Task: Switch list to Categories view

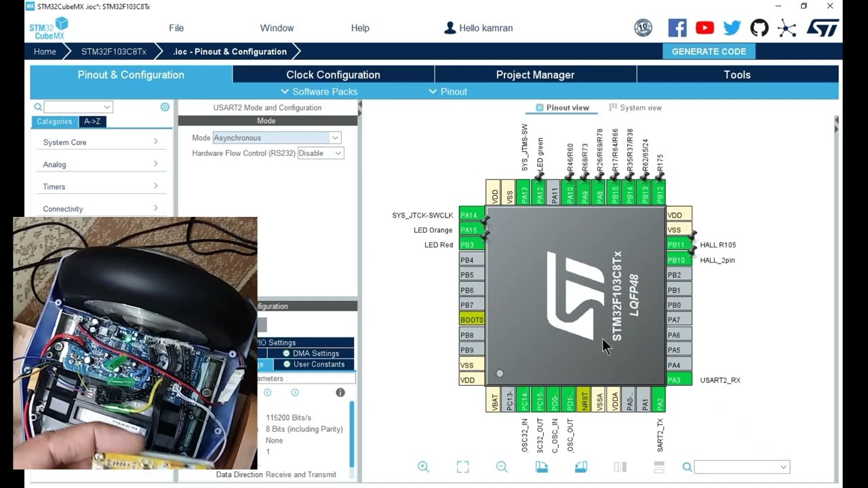Action: tap(54, 122)
